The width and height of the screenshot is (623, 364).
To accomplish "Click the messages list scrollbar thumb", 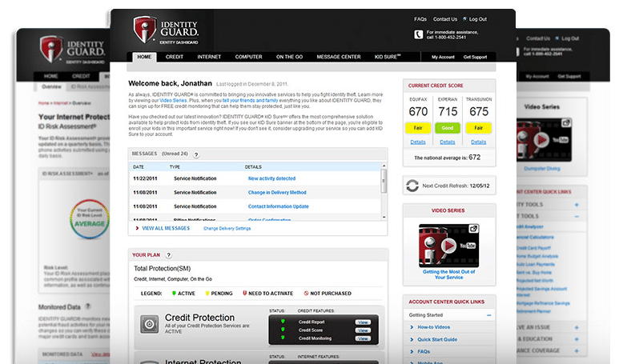I will pyautogui.click(x=384, y=181).
